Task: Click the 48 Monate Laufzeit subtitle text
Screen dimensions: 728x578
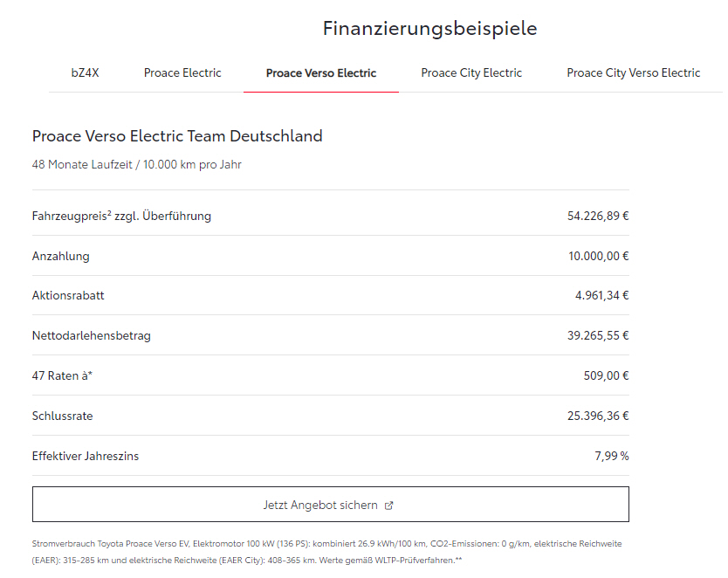Action: pos(137,164)
